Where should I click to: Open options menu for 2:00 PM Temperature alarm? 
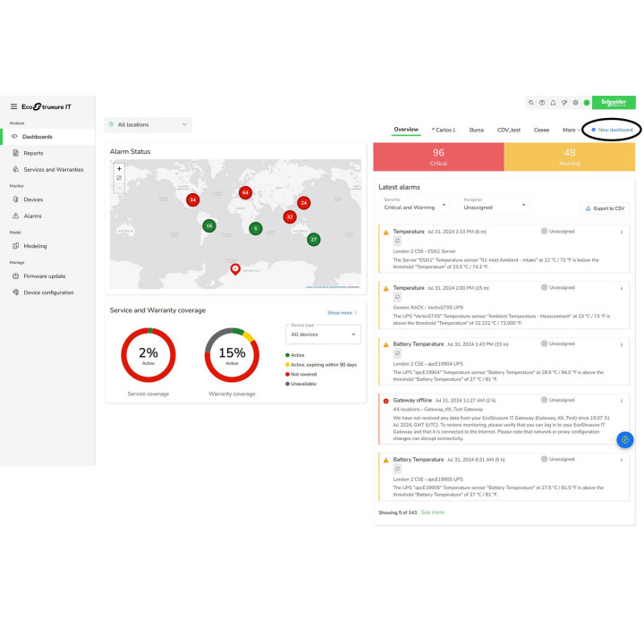[x=622, y=288]
